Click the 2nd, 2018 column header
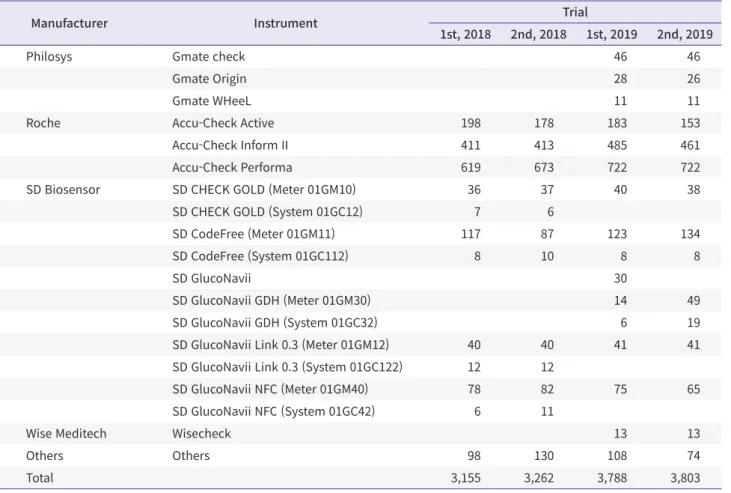Screen dimensions: 731x493 (x=538, y=35)
